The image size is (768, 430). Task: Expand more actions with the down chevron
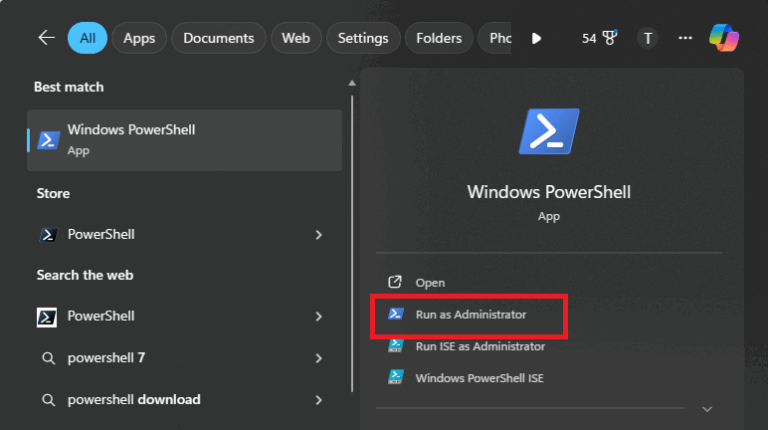(x=707, y=409)
